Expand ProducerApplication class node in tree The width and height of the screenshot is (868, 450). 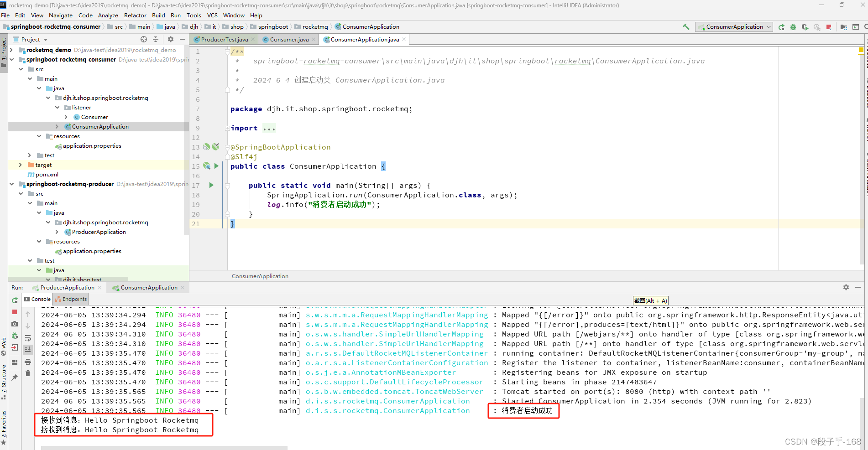click(x=57, y=232)
